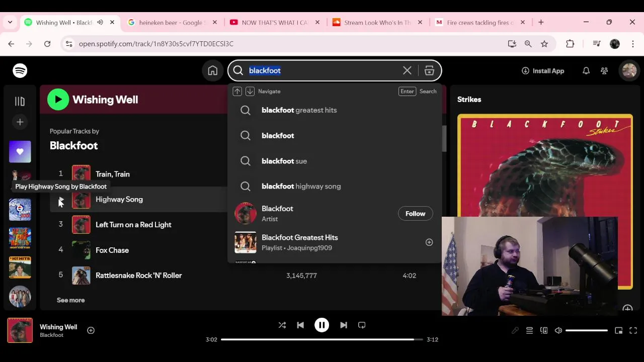This screenshot has height=362, width=644.
Task: Adjust the volume slider
Action: click(x=587, y=330)
